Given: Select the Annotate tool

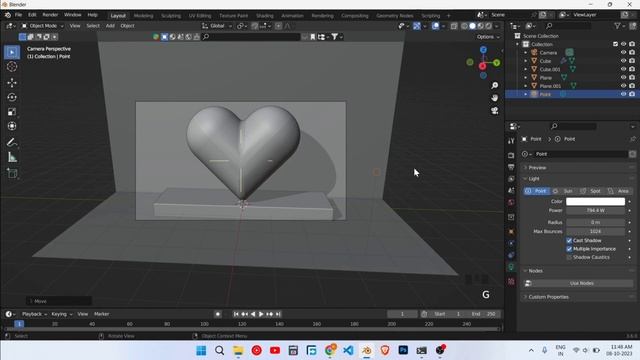Looking at the screenshot, I should coord(12,142).
